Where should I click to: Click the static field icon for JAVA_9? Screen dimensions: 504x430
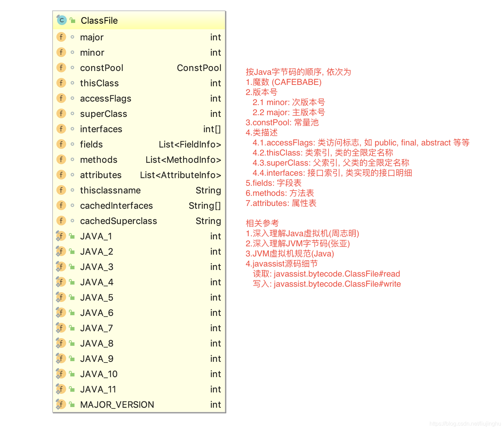(x=61, y=358)
